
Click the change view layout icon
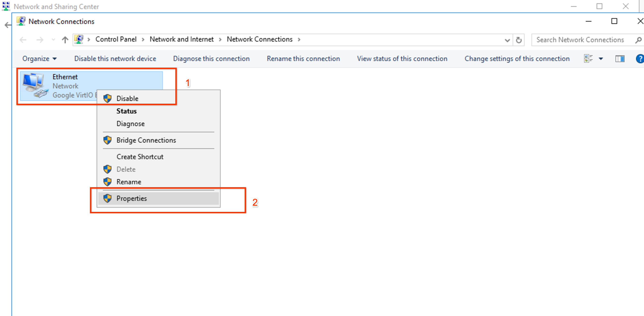point(588,59)
